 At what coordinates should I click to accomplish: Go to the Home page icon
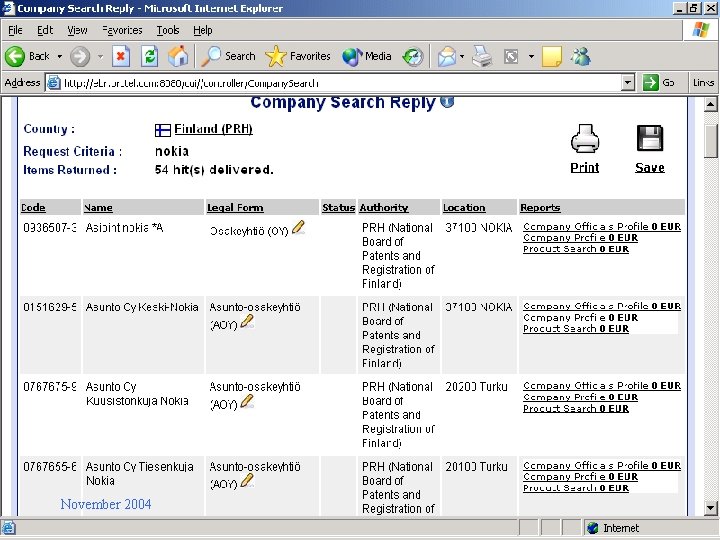click(x=178, y=56)
